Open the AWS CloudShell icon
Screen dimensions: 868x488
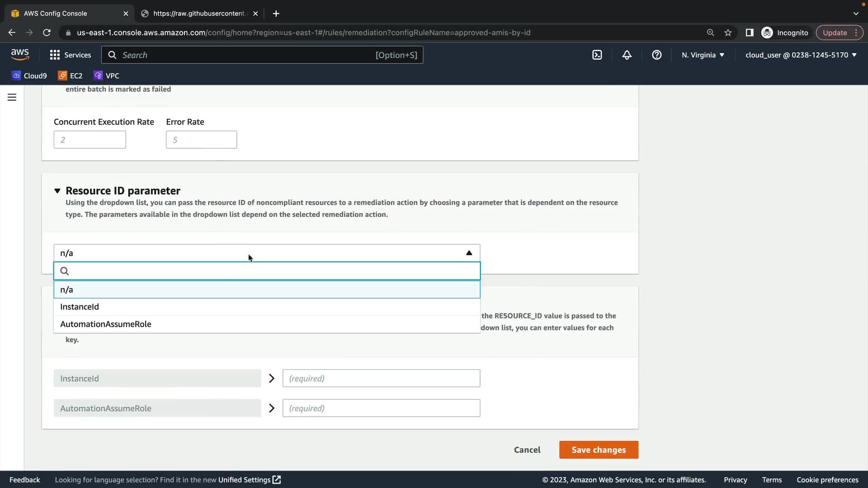tap(597, 55)
